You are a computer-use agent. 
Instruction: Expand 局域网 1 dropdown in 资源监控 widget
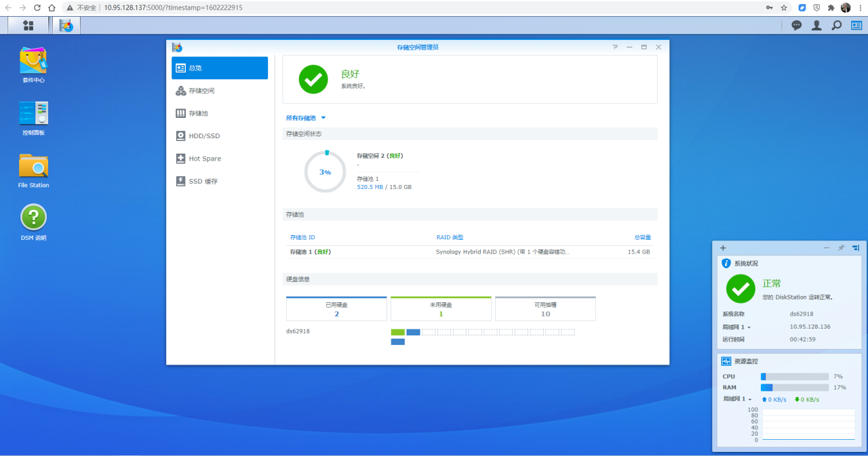(x=737, y=399)
